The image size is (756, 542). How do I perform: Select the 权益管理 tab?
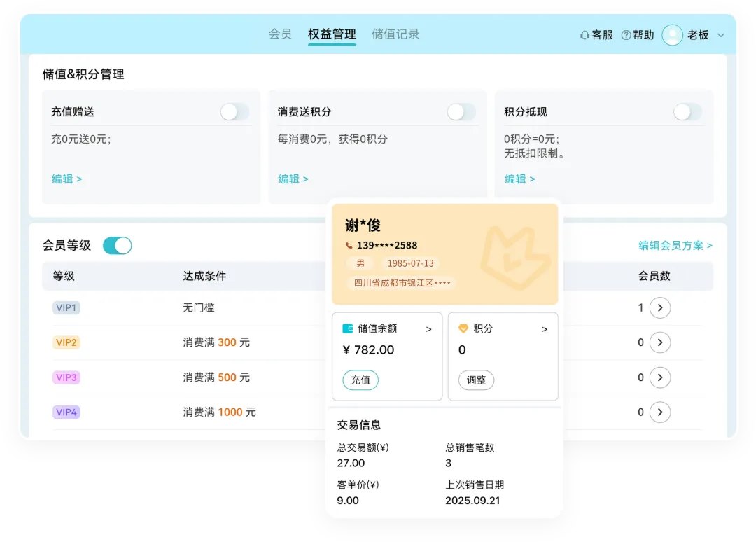click(x=332, y=34)
